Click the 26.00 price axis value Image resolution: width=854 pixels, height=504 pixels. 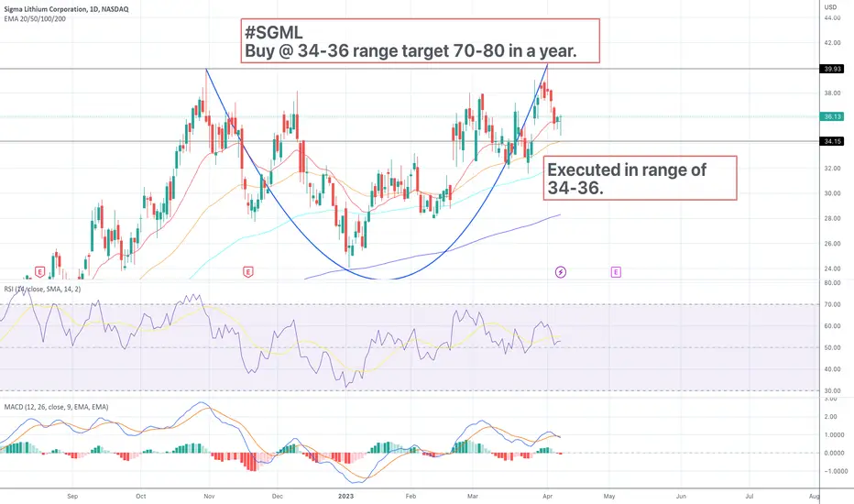(832, 244)
